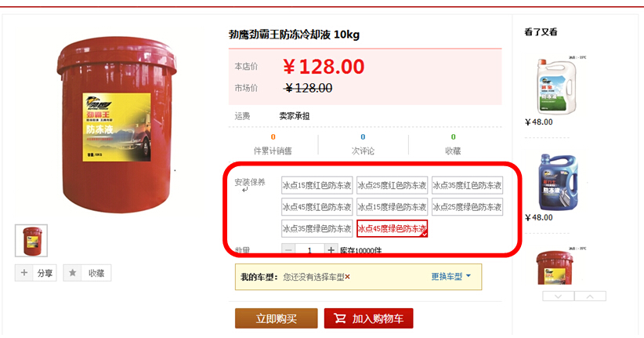Open the blue jug recommended product
The width and height of the screenshot is (644, 338).
[x=558, y=182]
